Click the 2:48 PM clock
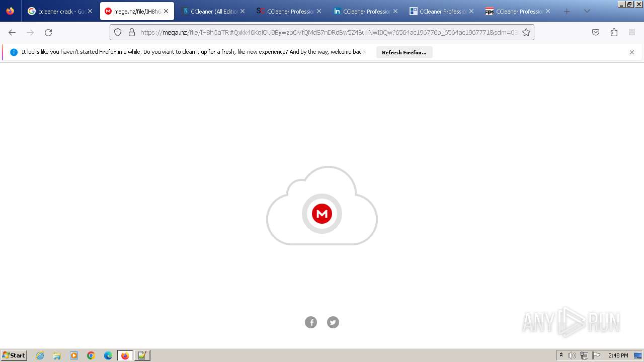 [x=618, y=355]
